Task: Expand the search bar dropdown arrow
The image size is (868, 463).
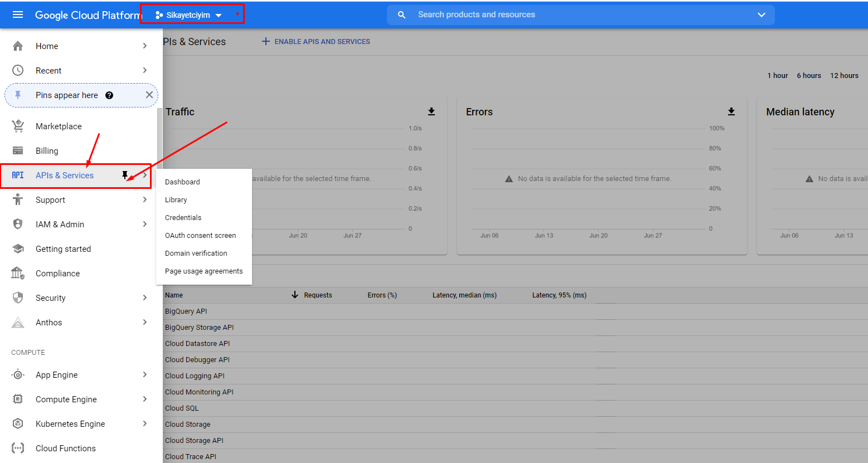Action: pyautogui.click(x=762, y=15)
